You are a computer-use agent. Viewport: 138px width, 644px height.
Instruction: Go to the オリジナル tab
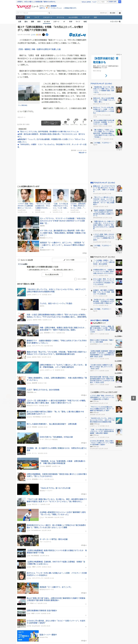pos(60,17)
